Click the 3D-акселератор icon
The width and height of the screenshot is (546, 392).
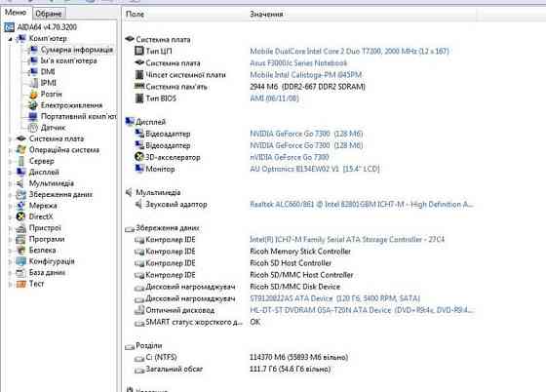pyautogui.click(x=139, y=157)
